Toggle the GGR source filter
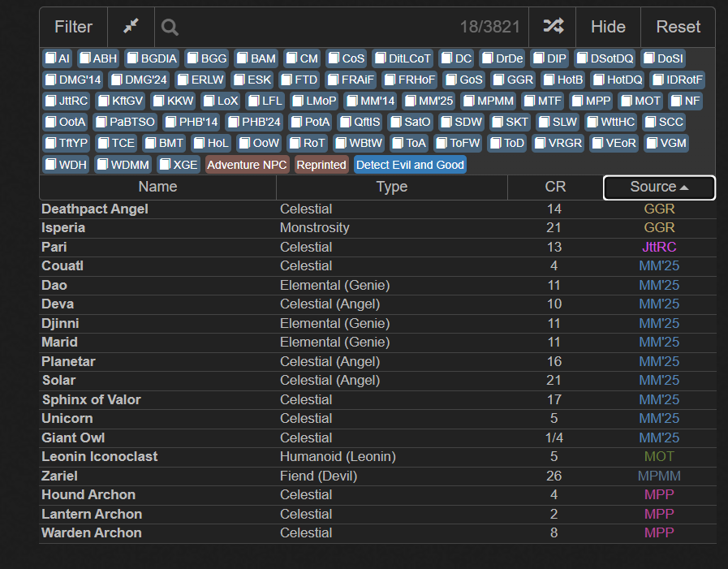This screenshot has width=728, height=569. coord(513,80)
